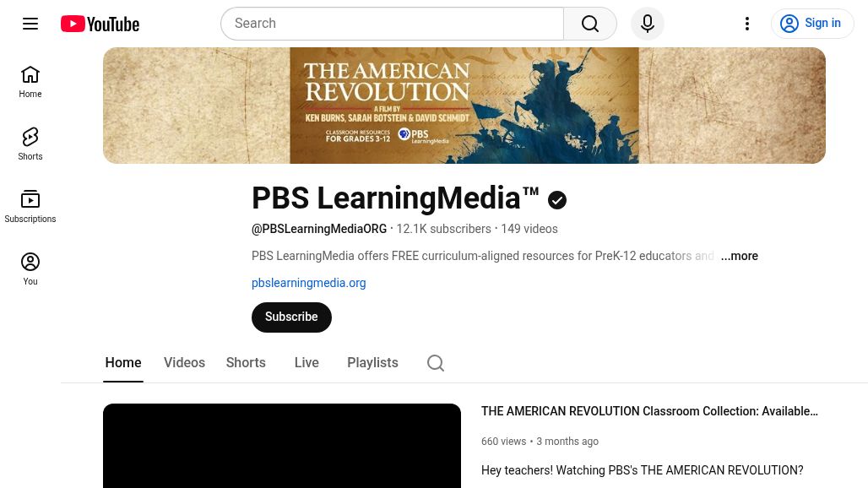Visit pbslearningmedia.org link
868x488 pixels.
click(308, 283)
